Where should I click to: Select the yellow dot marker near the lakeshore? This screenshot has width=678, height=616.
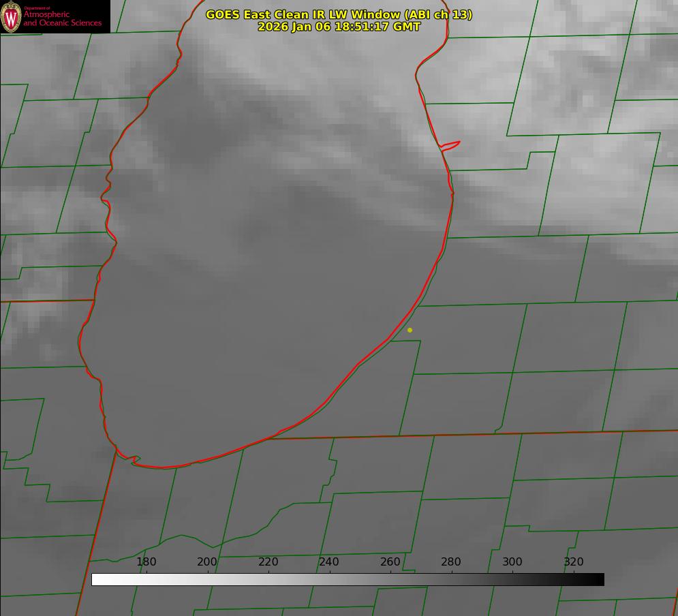[x=410, y=330]
